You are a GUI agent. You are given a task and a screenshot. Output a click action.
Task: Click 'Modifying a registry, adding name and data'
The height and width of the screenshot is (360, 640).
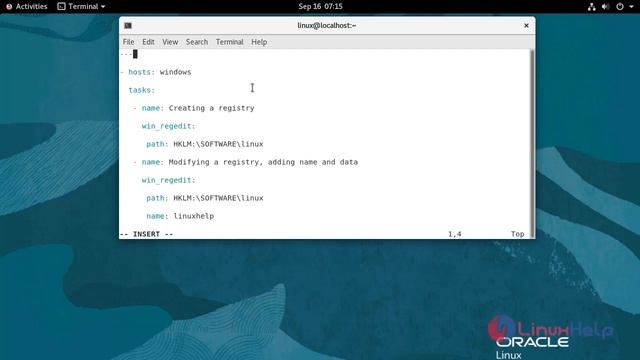(263, 162)
